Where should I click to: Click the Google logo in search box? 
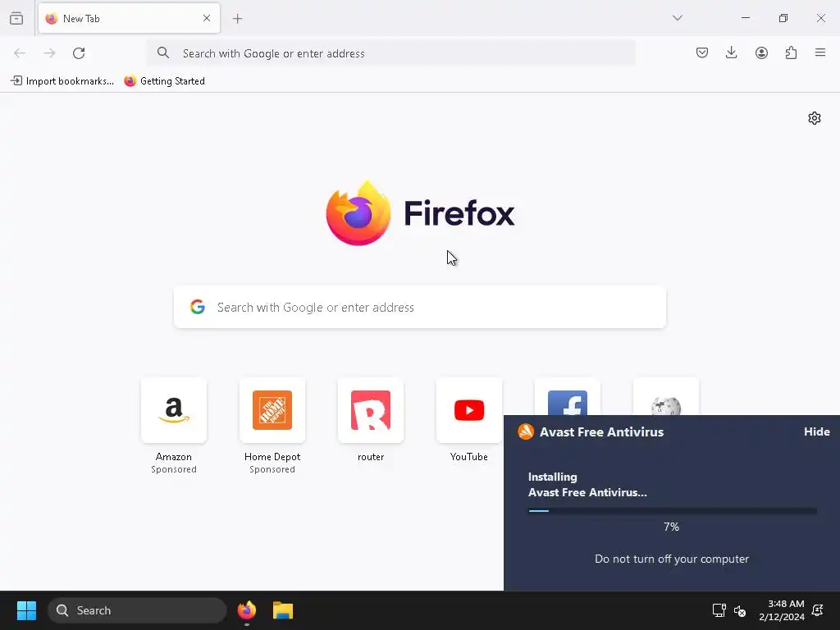(x=198, y=307)
